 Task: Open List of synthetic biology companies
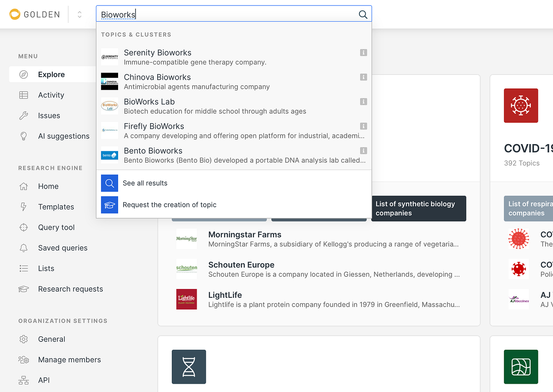(x=419, y=208)
